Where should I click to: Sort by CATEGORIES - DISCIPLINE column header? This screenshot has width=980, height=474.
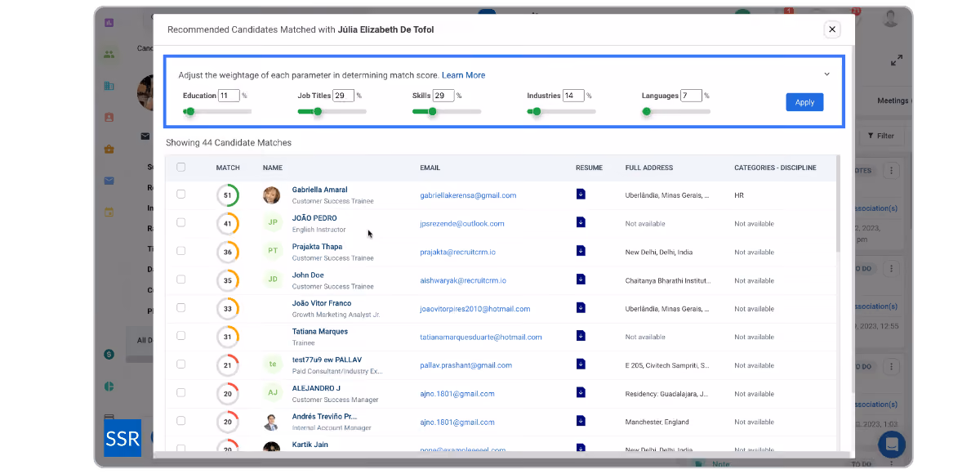point(775,168)
